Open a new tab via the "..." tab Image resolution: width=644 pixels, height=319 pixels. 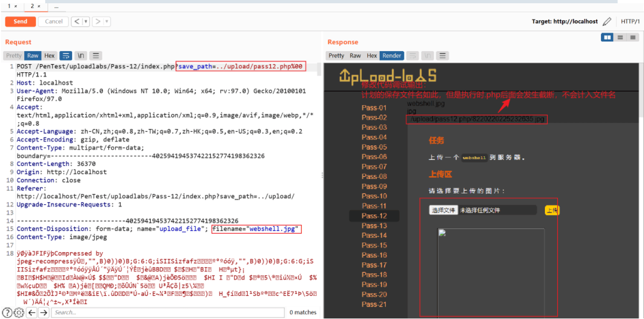[x=56, y=6]
